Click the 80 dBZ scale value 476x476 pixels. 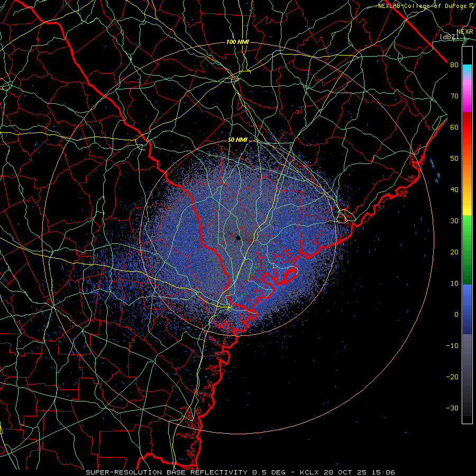454,65
